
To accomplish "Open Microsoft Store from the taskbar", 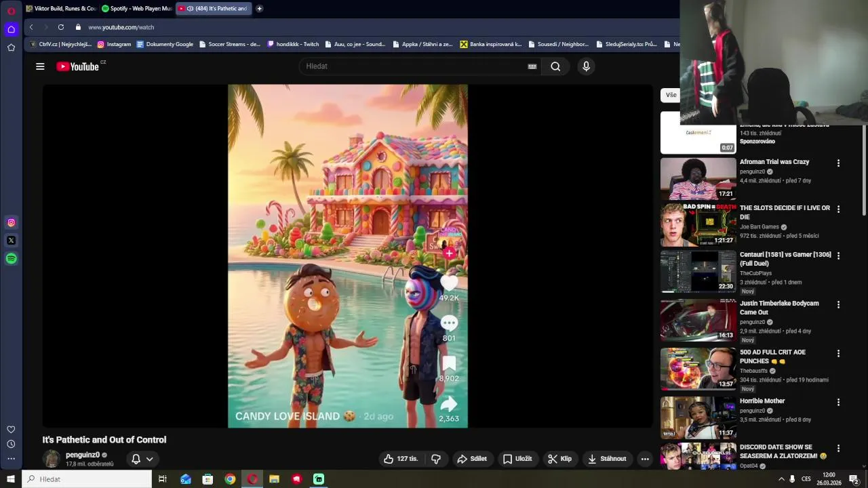I will (x=208, y=479).
